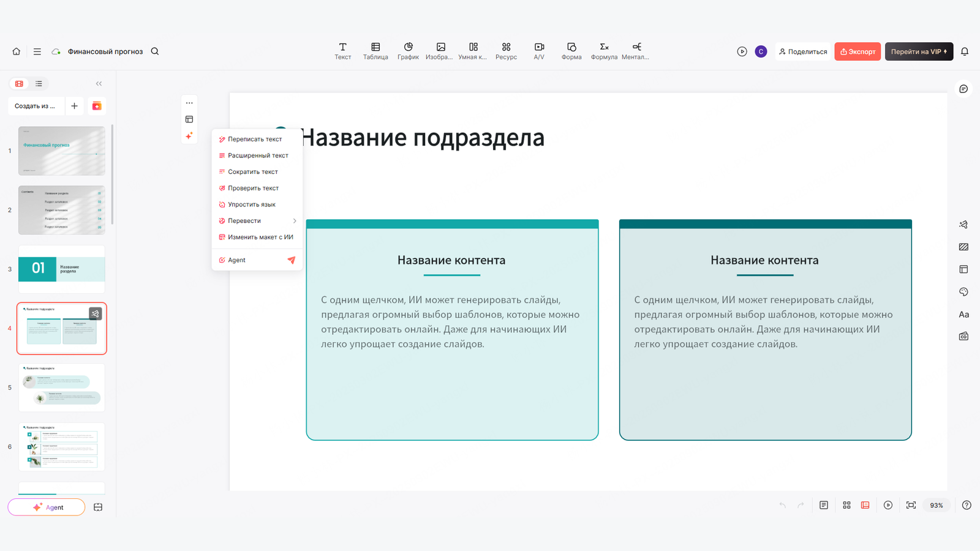Viewport: 980px width, 551px height.
Task: Insert audio or video via A/V
Action: [x=539, y=51]
